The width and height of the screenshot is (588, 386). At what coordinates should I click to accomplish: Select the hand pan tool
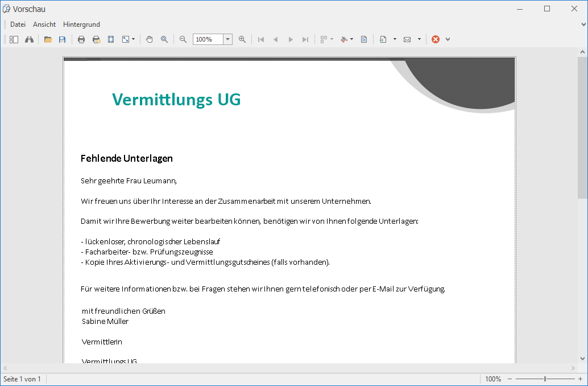pyautogui.click(x=149, y=39)
